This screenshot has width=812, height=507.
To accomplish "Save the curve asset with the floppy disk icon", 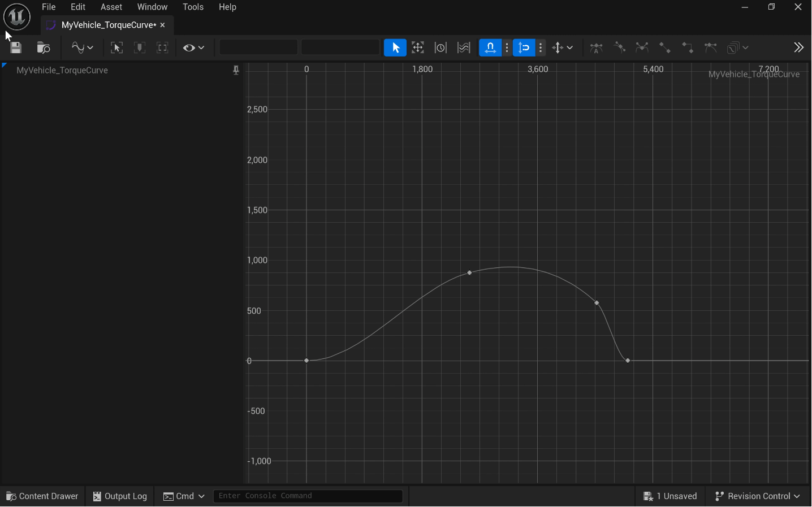I will [16, 48].
